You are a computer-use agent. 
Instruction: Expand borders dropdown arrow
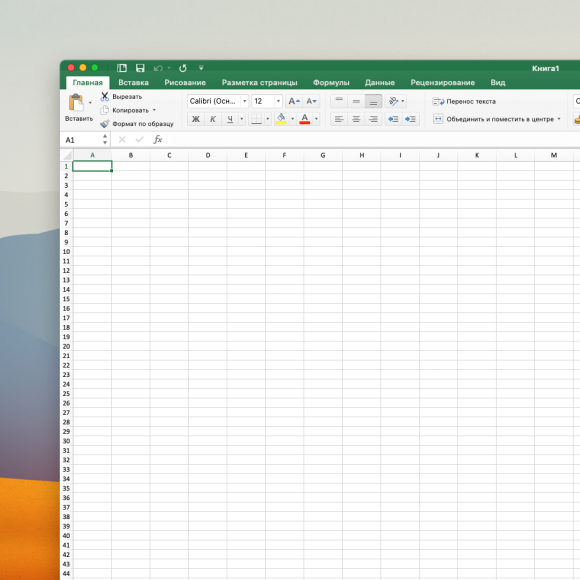pos(267,119)
